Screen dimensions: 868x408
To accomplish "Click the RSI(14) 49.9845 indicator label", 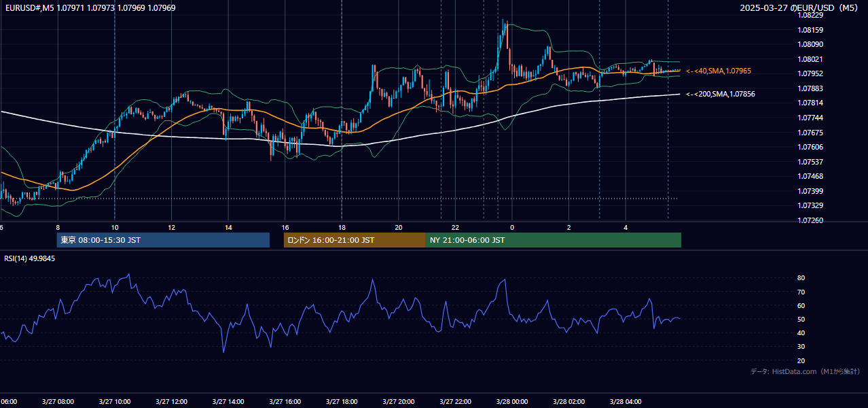I will [x=30, y=258].
